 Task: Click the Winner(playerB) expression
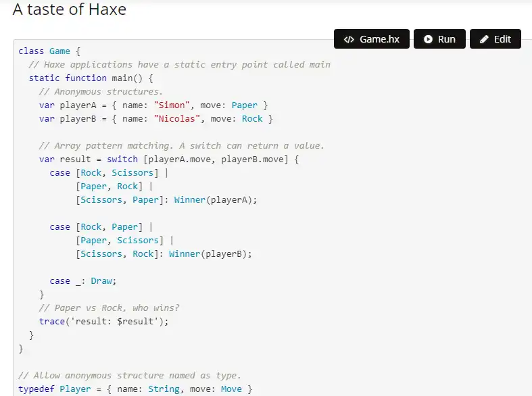pyautogui.click(x=210, y=253)
